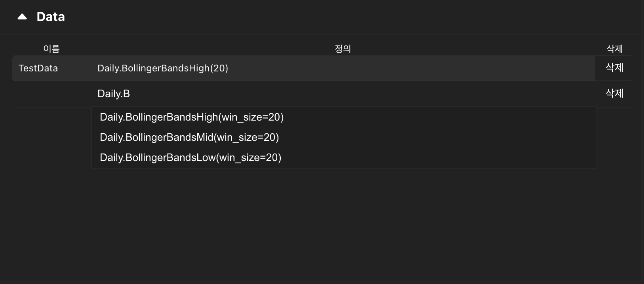Click empty area right of Daily.B typed text

point(356,94)
